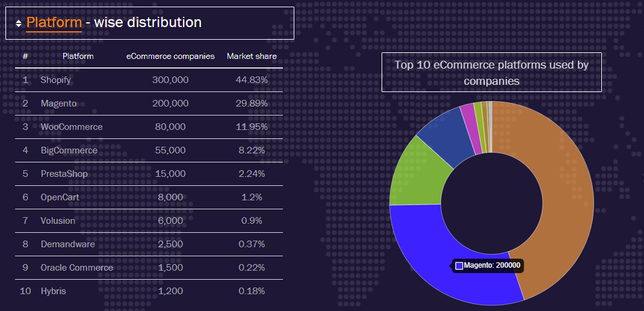Open the Platform sort dropdown arrows
Viewport: 644px width, 311px height.
pos(19,23)
